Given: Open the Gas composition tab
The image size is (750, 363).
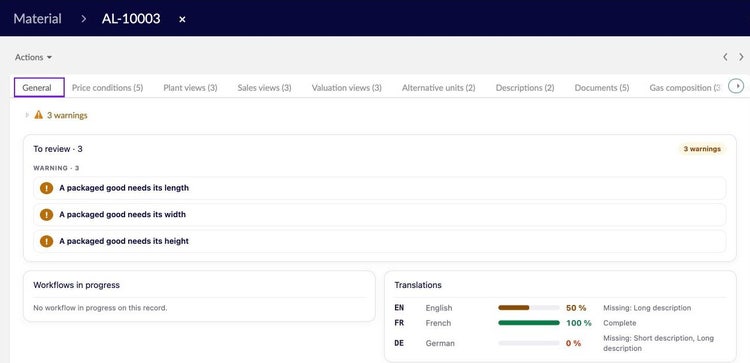Looking at the screenshot, I should point(685,88).
